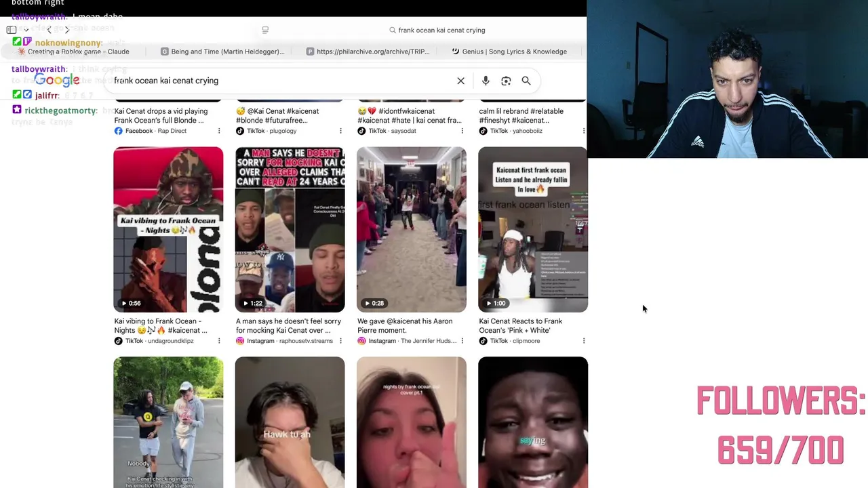Screen dimensions: 868x488
Task: Open '#idontfwkaicenat #kaicenat #hate' result title
Action: (410, 115)
